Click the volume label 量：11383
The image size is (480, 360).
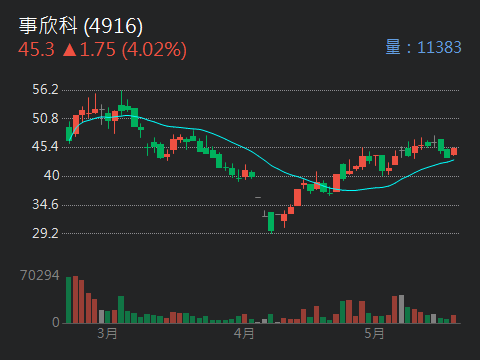click(x=423, y=47)
